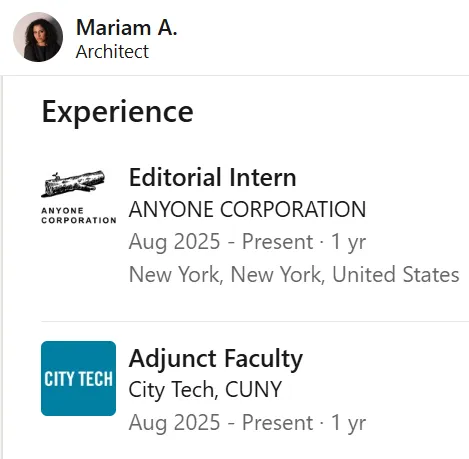This screenshot has width=469, height=459.
Task: Select the Architect headline under the name
Action: tap(112, 52)
